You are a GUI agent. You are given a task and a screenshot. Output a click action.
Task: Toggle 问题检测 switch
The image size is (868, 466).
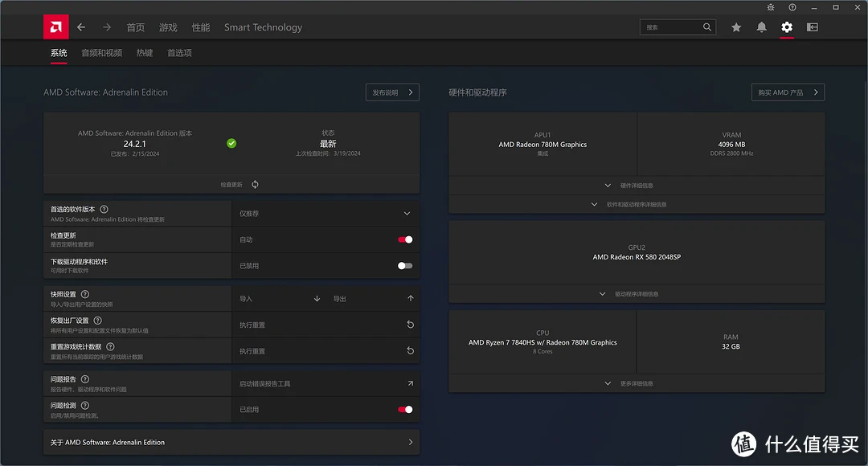pyautogui.click(x=405, y=410)
